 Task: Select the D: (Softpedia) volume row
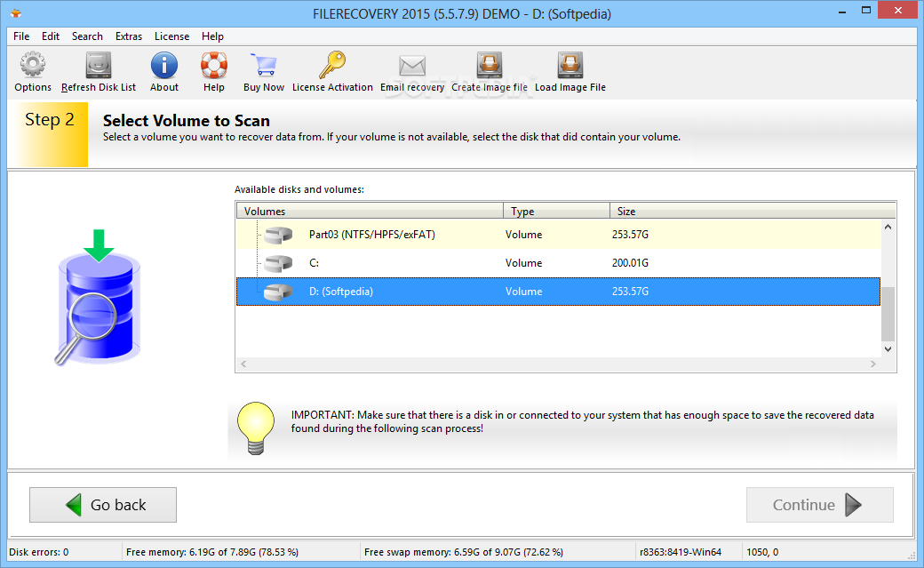558,292
